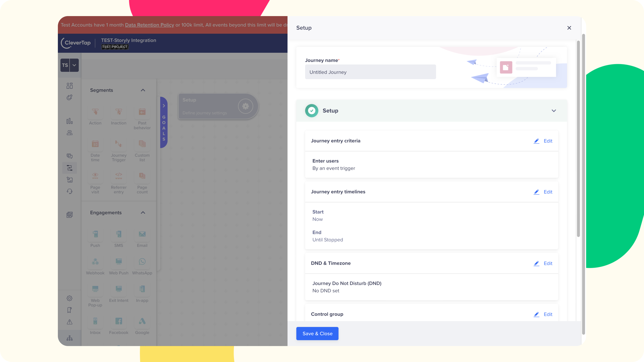Select the Email engagement icon
Screen dimensions: 644x362
click(x=142, y=234)
